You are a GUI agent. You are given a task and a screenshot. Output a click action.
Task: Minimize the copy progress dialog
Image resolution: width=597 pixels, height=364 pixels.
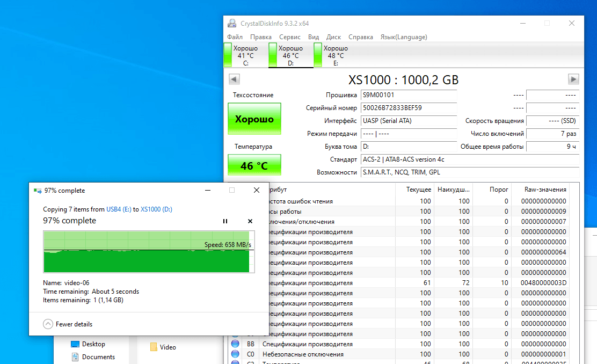[x=208, y=190]
